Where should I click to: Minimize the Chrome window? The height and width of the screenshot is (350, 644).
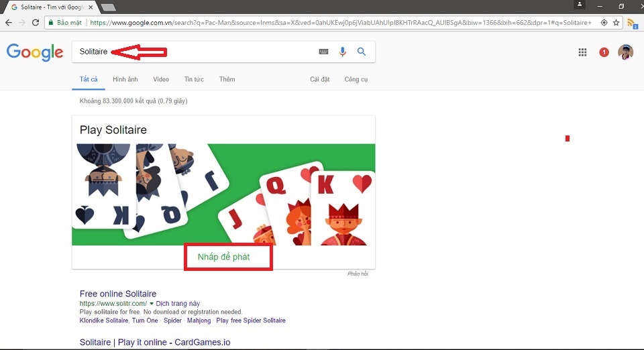600,6
